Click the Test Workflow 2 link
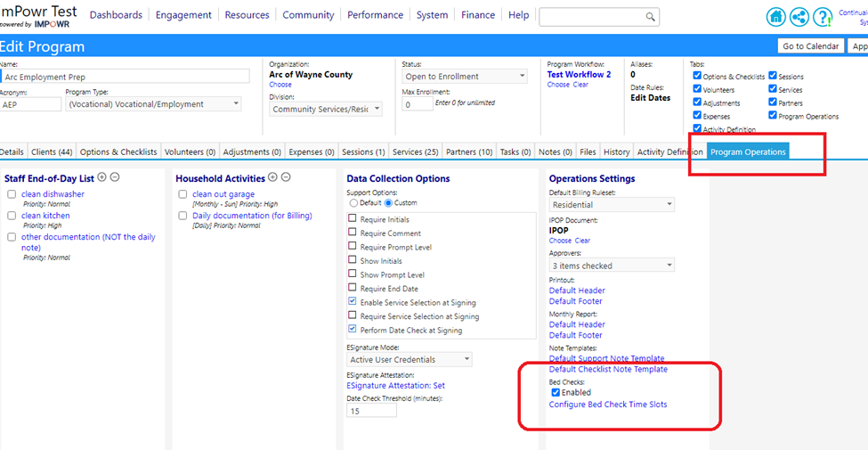 click(x=579, y=74)
